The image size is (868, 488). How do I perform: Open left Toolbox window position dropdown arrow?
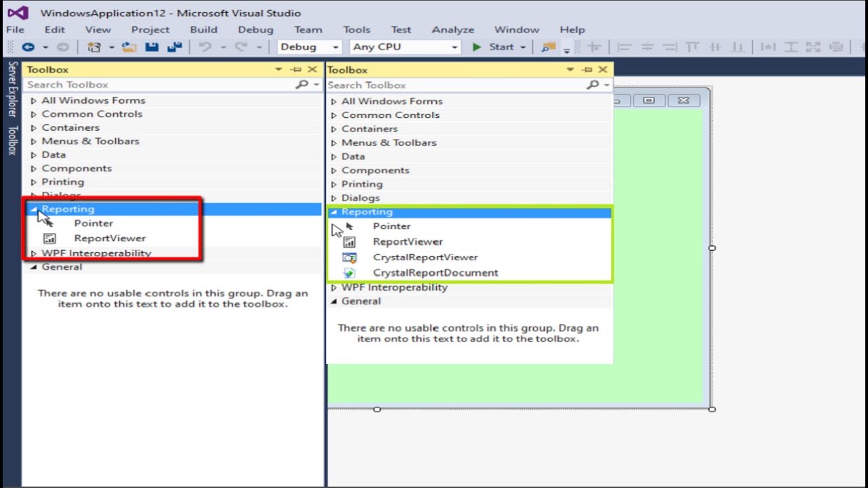[x=279, y=69]
